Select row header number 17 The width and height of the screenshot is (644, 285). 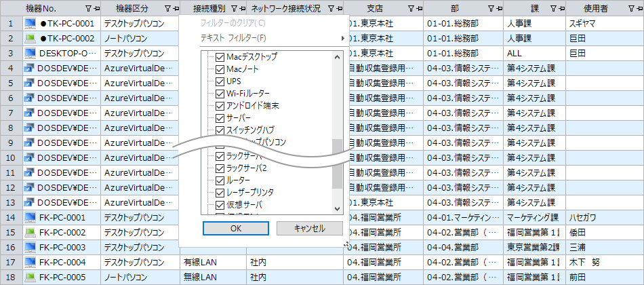(11, 263)
